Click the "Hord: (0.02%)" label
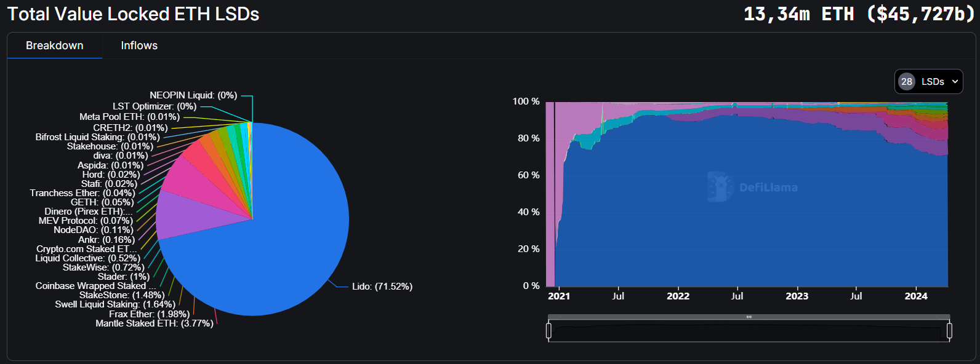 pos(111,175)
